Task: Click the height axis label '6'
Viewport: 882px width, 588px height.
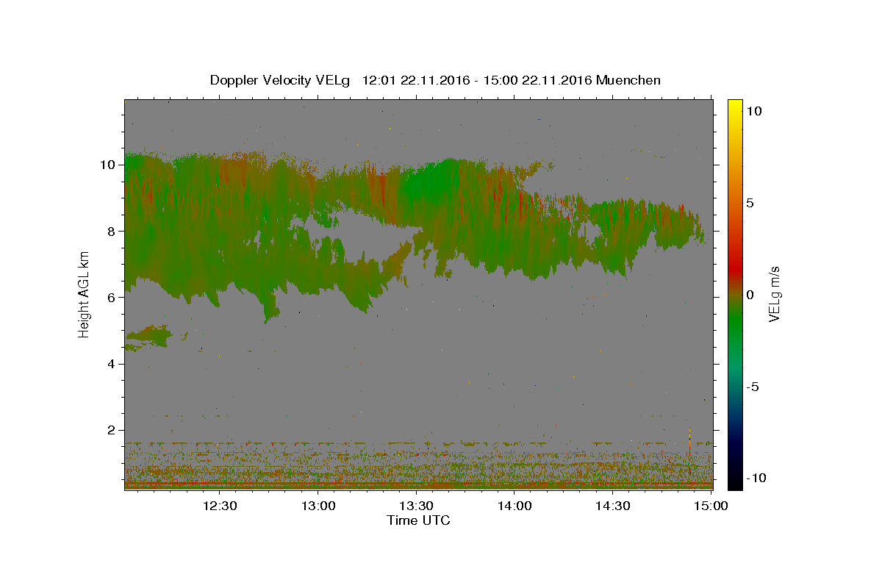Action: 112,298
